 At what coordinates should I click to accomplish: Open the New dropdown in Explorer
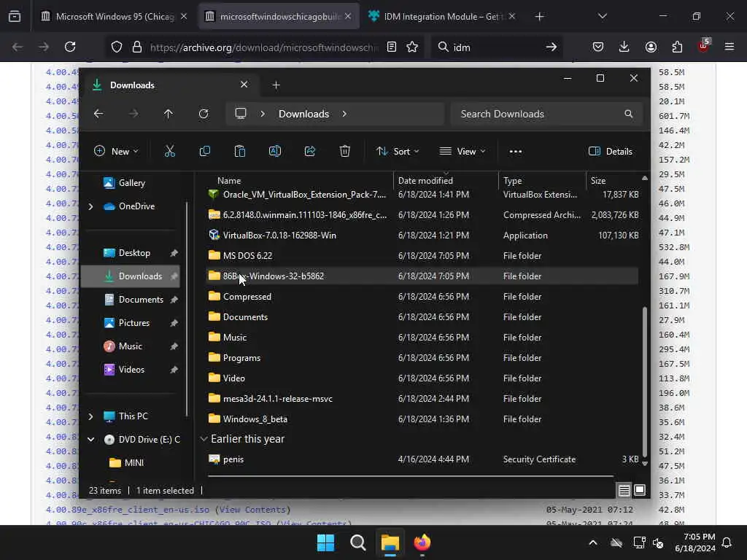(116, 152)
